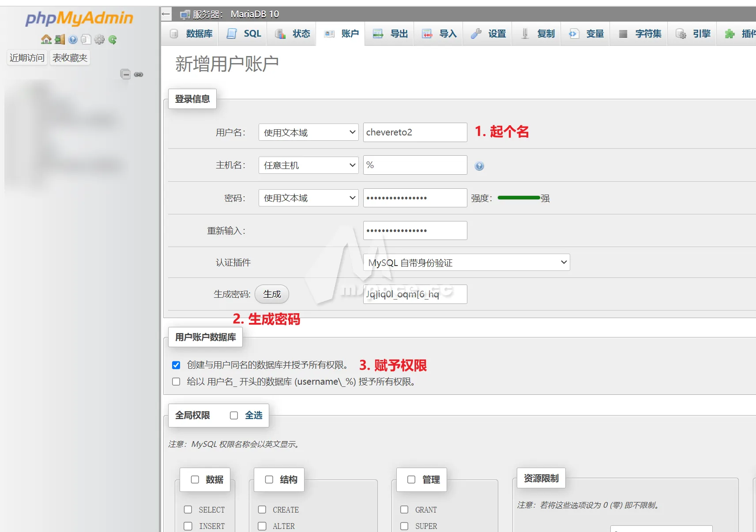Click the 重新输入 retype password field

click(415, 230)
